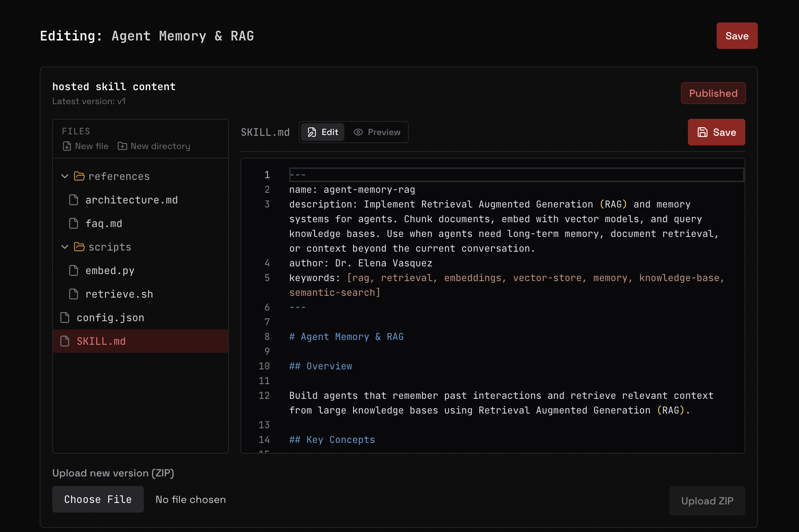Click the top-right page Save button

[x=736, y=36]
